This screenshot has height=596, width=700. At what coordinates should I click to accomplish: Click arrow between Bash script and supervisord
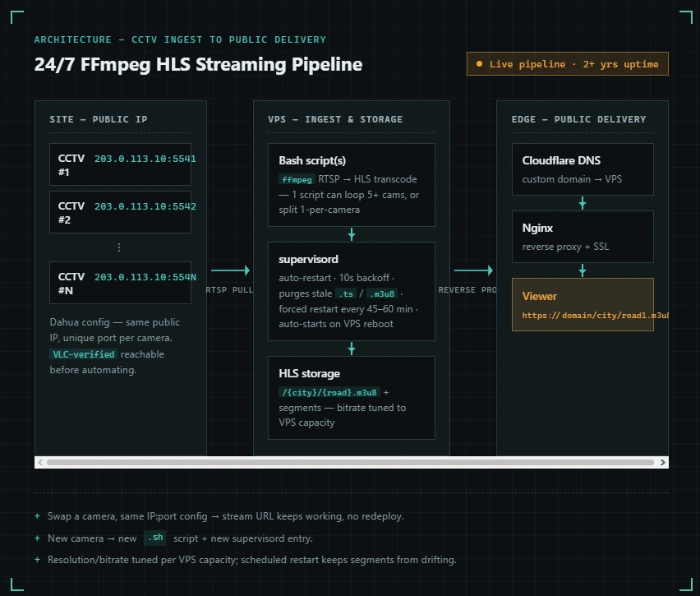[352, 234]
